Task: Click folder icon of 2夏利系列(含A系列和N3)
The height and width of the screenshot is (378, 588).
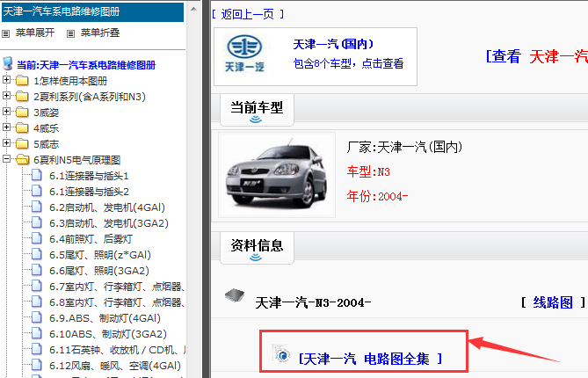Action: (22, 97)
